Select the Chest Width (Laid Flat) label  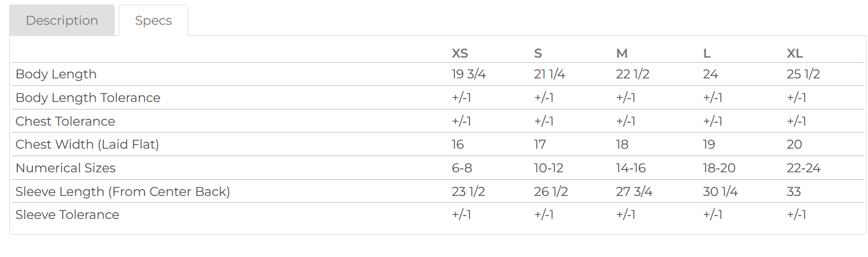coord(87,145)
